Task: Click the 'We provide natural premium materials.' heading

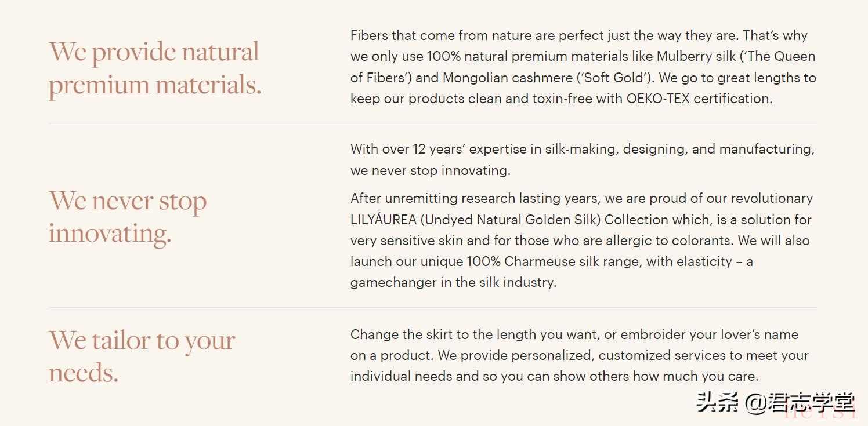Action: pos(154,68)
